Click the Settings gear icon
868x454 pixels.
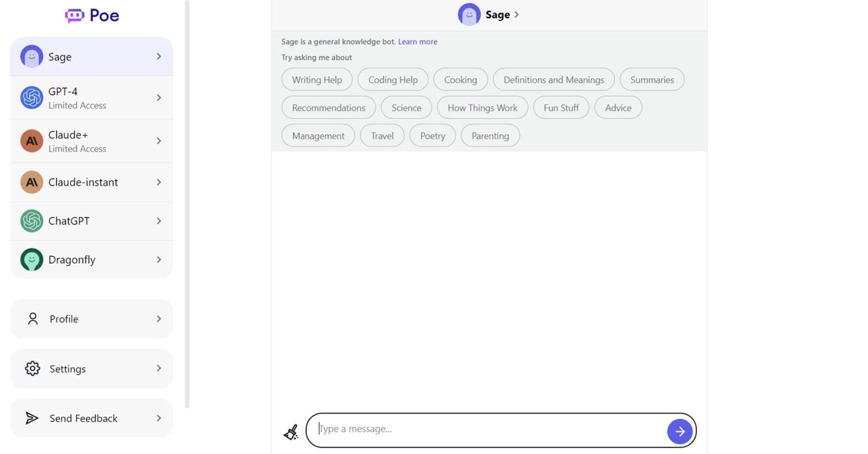coord(32,369)
